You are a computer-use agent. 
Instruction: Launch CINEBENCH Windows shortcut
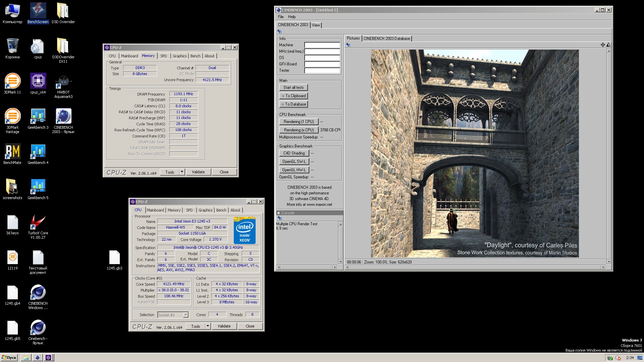(38, 297)
